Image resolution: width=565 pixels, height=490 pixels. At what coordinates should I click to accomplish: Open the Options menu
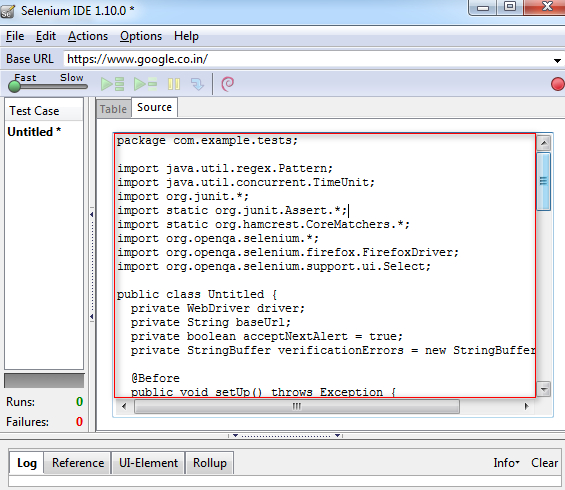(141, 36)
